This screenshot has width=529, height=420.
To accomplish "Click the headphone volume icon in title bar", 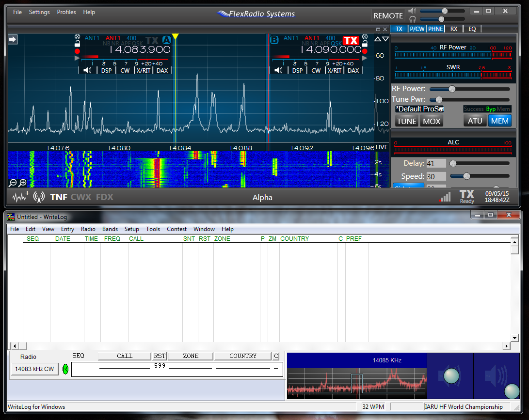I will tap(412, 19).
